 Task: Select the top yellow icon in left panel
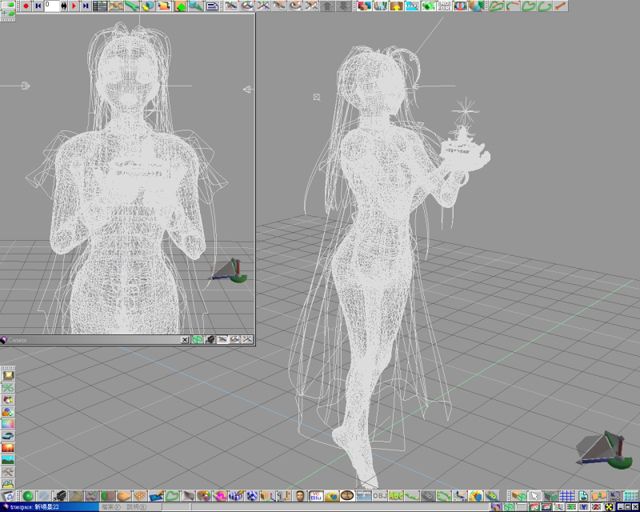tap(8, 374)
